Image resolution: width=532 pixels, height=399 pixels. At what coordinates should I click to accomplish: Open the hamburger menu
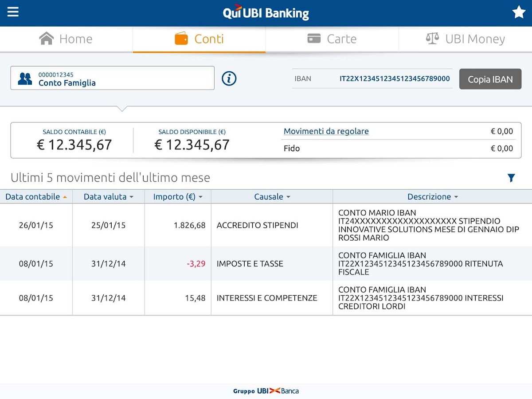point(13,12)
